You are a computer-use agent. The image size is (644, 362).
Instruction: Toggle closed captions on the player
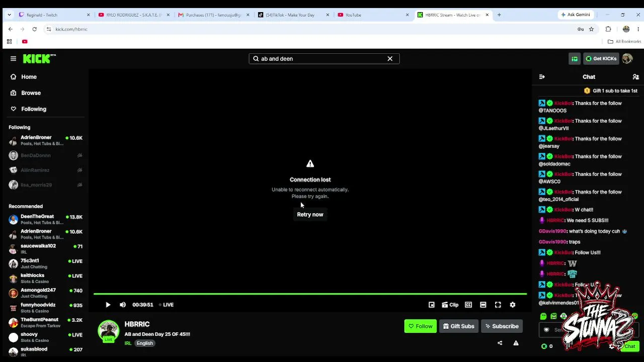[468, 305]
